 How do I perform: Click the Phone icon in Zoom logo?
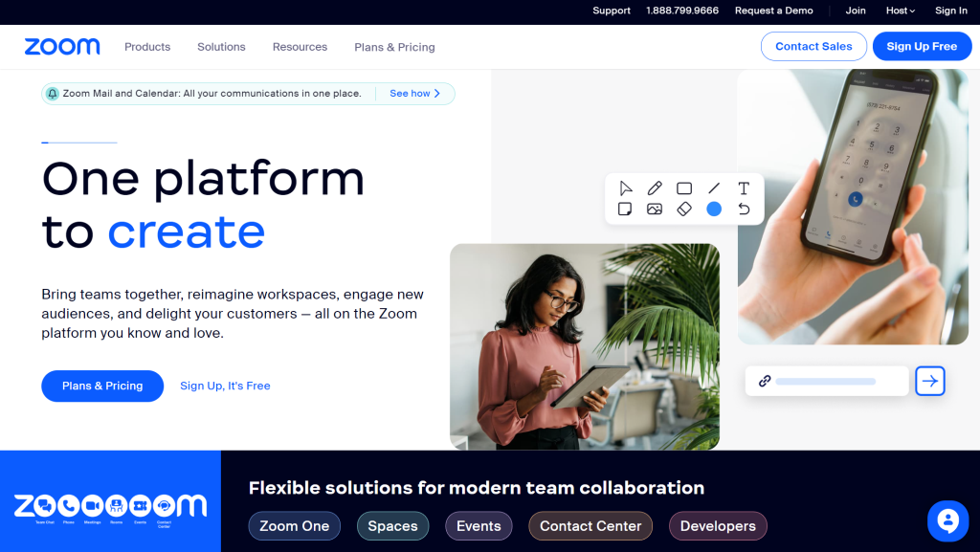point(69,506)
